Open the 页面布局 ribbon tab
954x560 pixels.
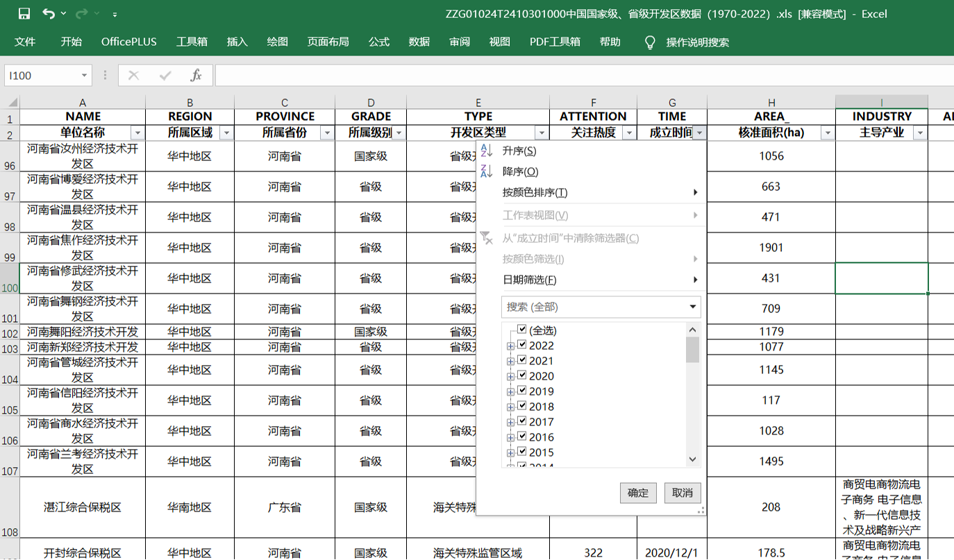pos(328,42)
